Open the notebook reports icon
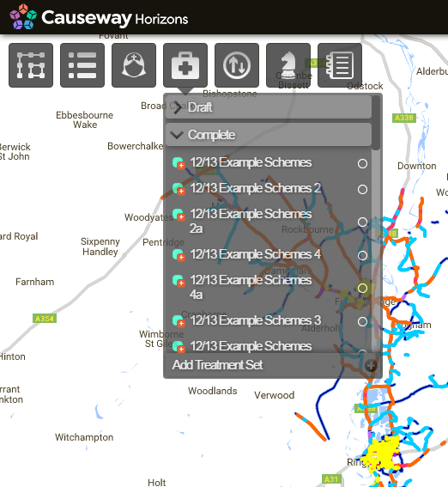Image resolution: width=448 pixels, height=487 pixels. [340, 65]
